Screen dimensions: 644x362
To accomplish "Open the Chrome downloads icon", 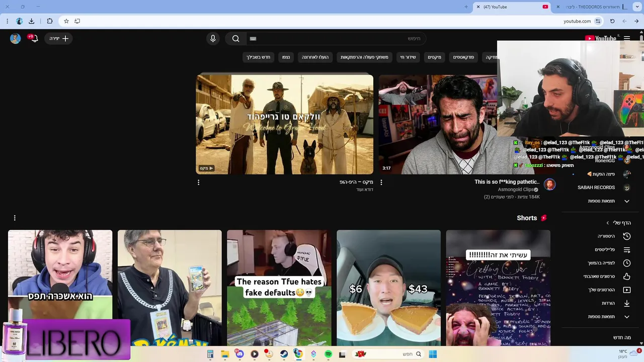I will pyautogui.click(x=31, y=21).
